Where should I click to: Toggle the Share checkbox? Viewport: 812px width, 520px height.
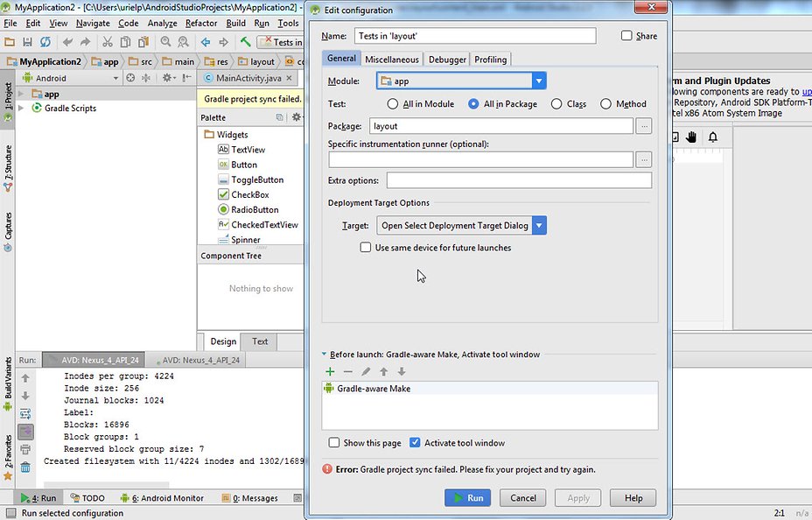pyautogui.click(x=626, y=35)
